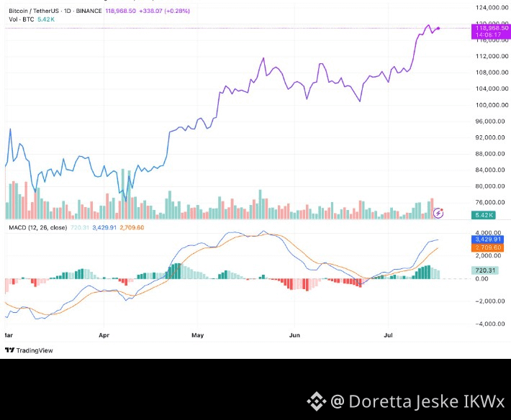Click the 720.31 histogram value in the MACD legend
The height and width of the screenshot is (420, 511).
tap(79, 227)
